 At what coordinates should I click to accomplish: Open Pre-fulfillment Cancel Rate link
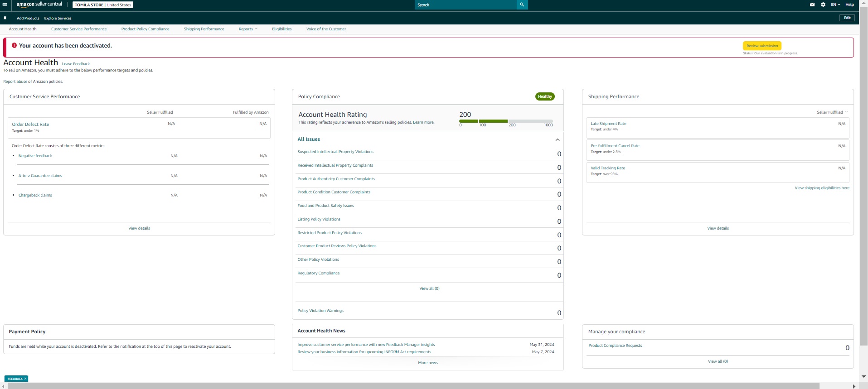(615, 146)
